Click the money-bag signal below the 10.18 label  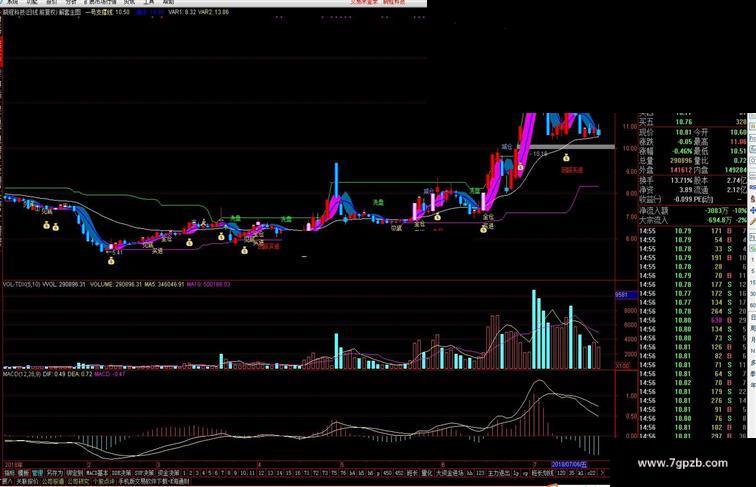pos(566,158)
